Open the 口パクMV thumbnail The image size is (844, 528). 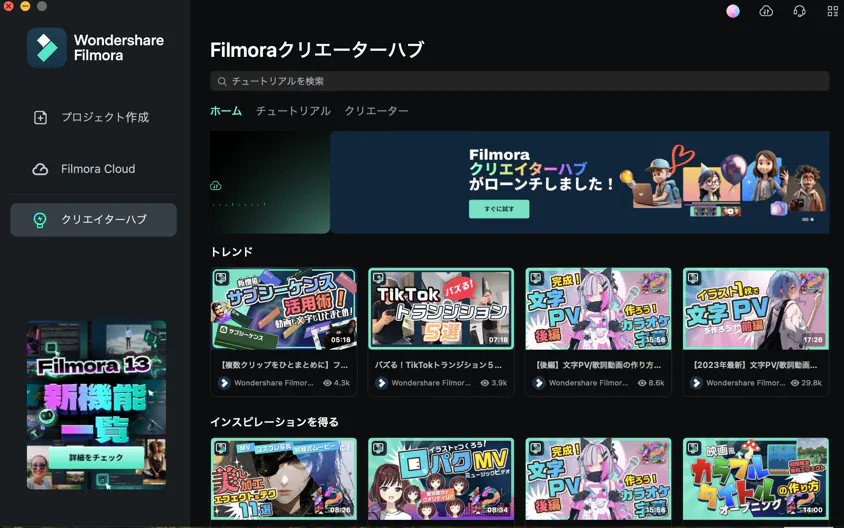point(441,478)
